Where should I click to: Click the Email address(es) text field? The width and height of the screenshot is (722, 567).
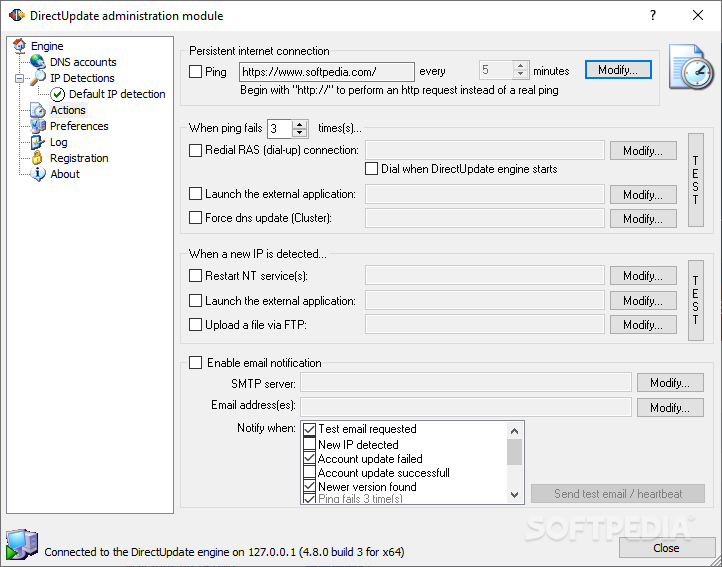(466, 407)
